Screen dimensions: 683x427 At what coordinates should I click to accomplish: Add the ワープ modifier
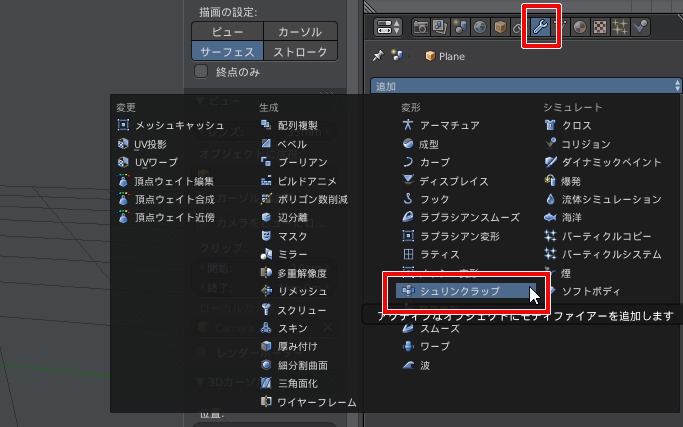pyautogui.click(x=426, y=346)
